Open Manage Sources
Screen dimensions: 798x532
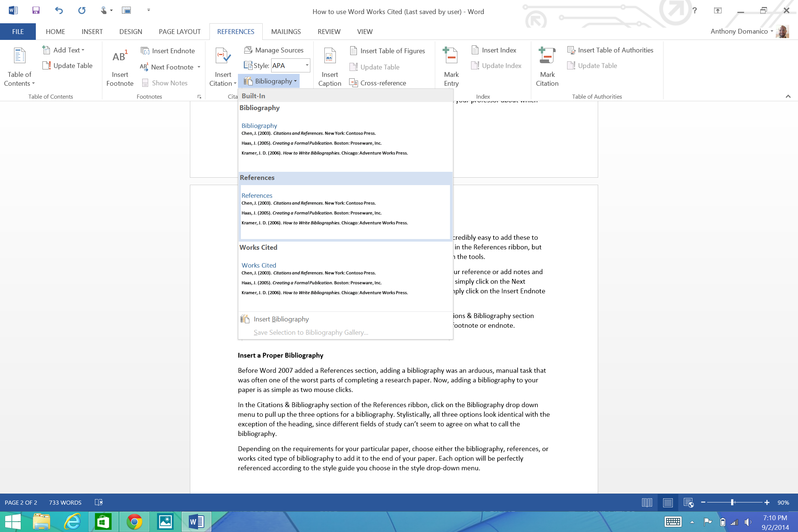click(274, 50)
